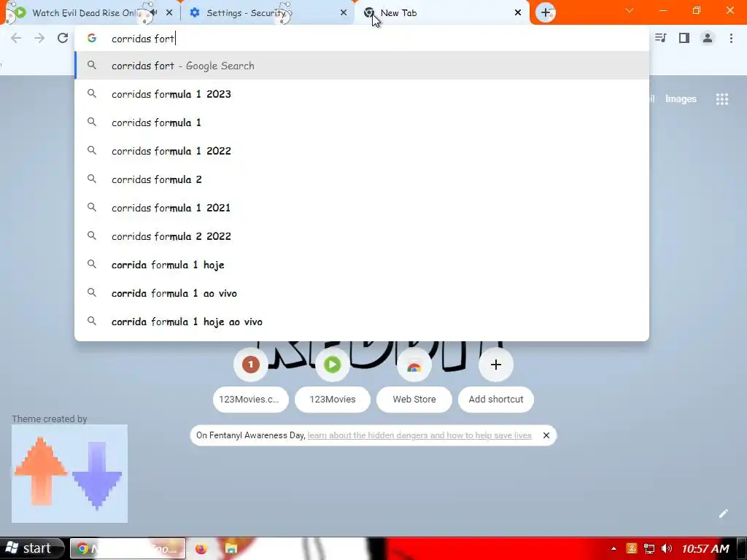The width and height of the screenshot is (747, 560).
Task: Click the 123Movies shortcut label
Action: (x=333, y=400)
